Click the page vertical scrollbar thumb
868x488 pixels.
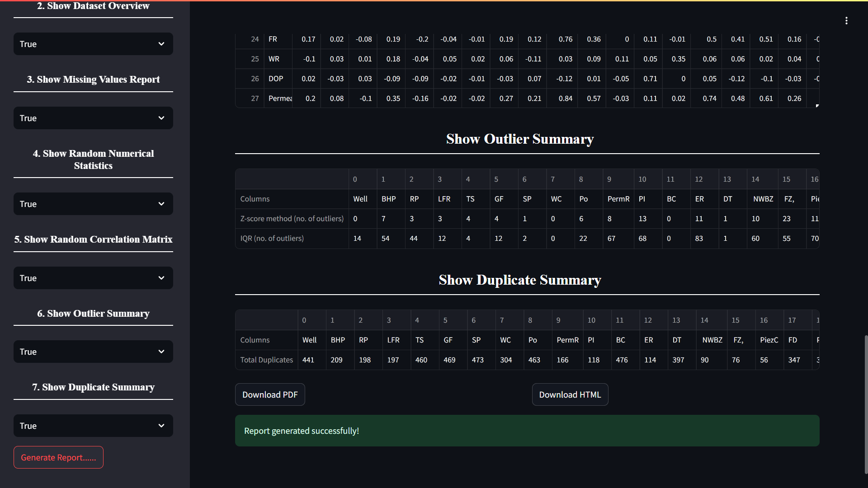point(866,404)
